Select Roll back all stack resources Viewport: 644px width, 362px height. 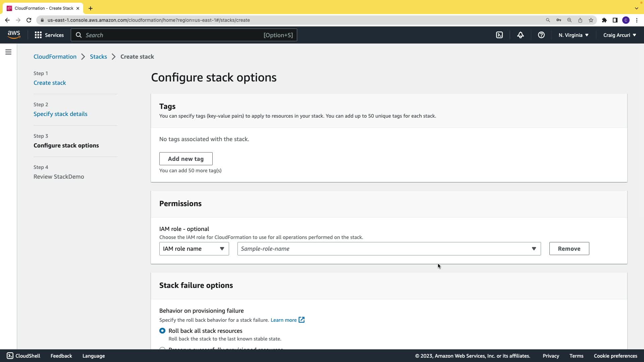click(162, 331)
